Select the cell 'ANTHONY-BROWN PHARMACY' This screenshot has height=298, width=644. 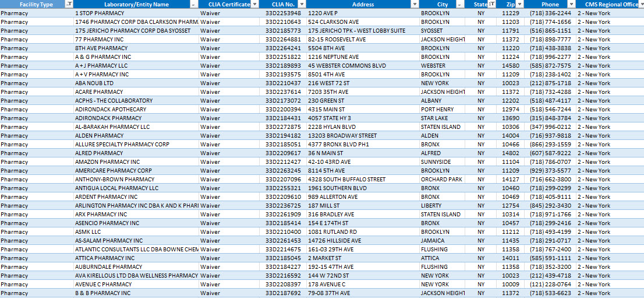[136, 180]
